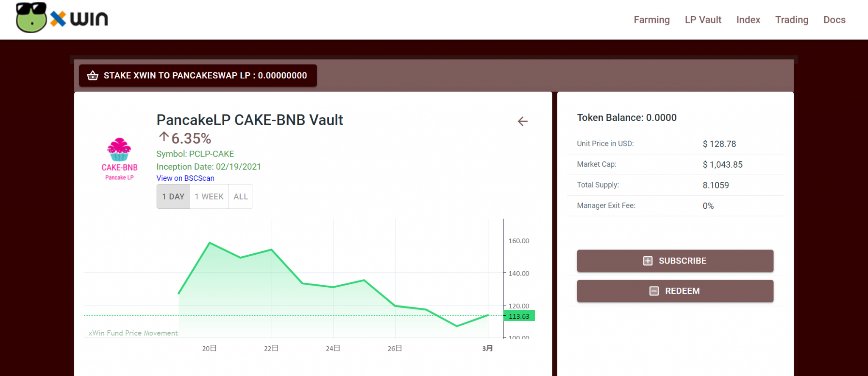Click Stake xWin to PancakeSwap LP button
868x376 pixels.
coord(198,76)
